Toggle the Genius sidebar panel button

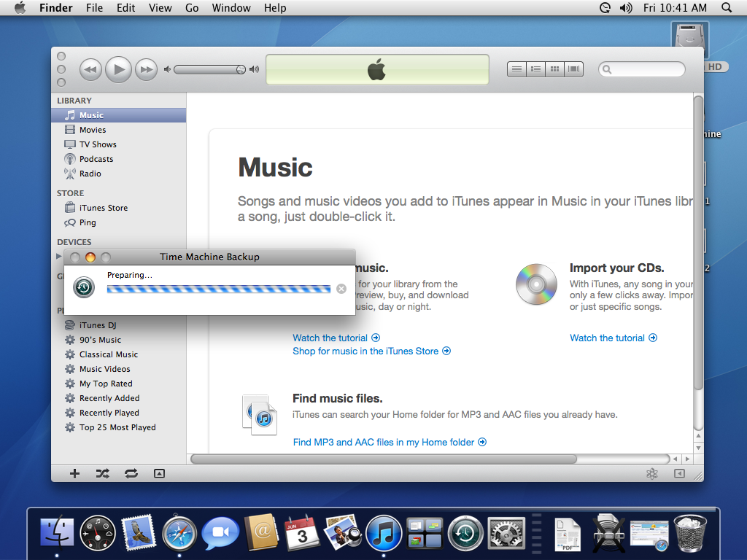click(x=679, y=473)
